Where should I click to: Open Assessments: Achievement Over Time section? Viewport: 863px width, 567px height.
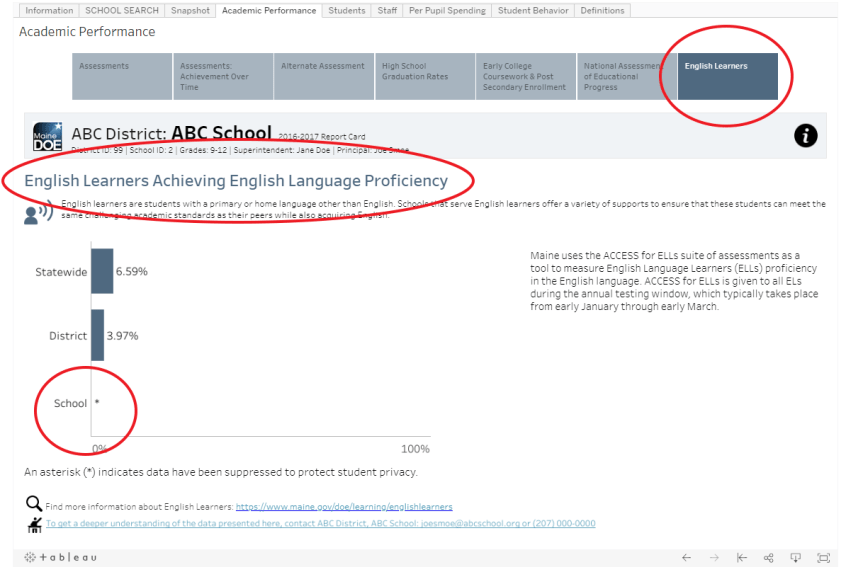pos(223,77)
